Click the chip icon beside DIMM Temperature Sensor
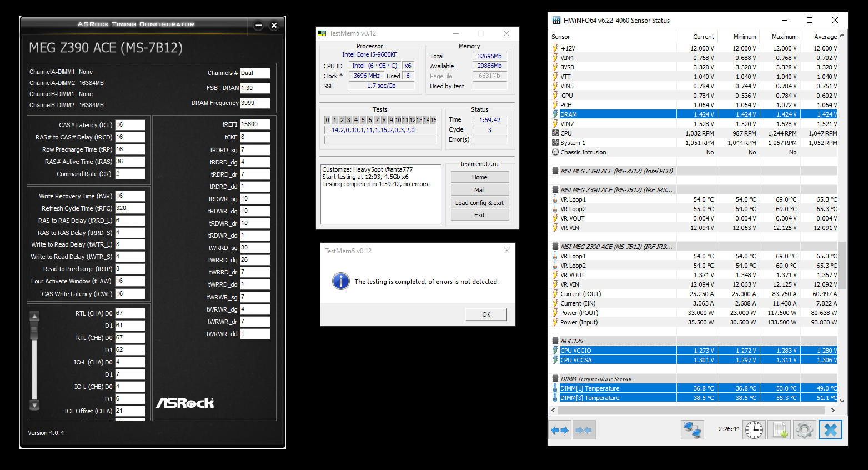 tap(555, 379)
